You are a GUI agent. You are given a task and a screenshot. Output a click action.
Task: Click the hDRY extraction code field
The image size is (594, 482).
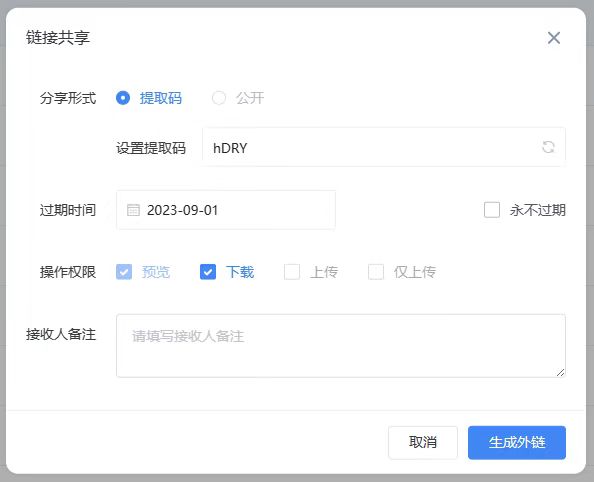pos(384,147)
